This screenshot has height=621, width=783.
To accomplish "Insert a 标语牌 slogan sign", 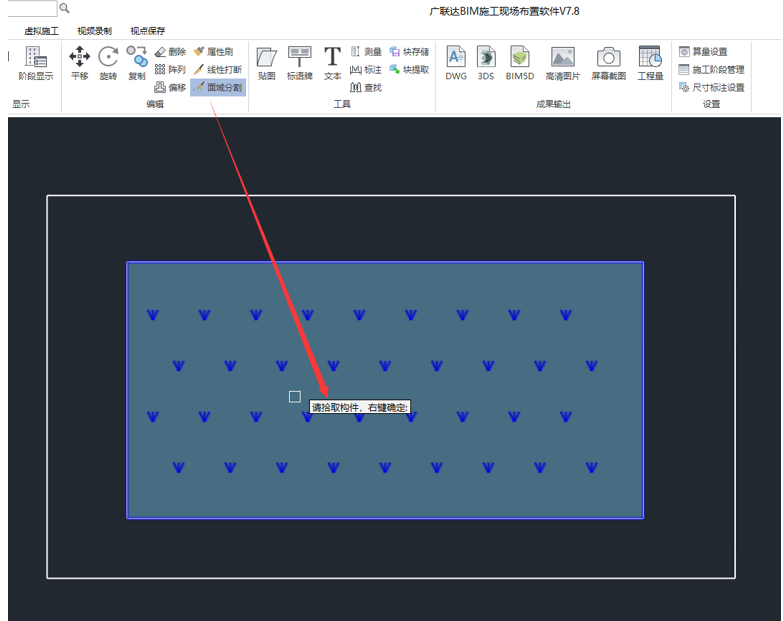I will coord(300,63).
